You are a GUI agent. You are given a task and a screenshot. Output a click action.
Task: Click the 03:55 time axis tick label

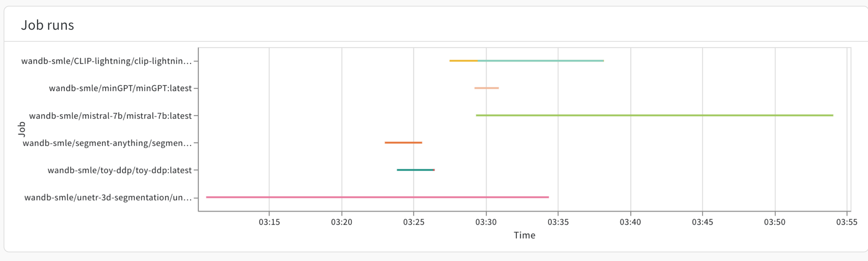[847, 222]
